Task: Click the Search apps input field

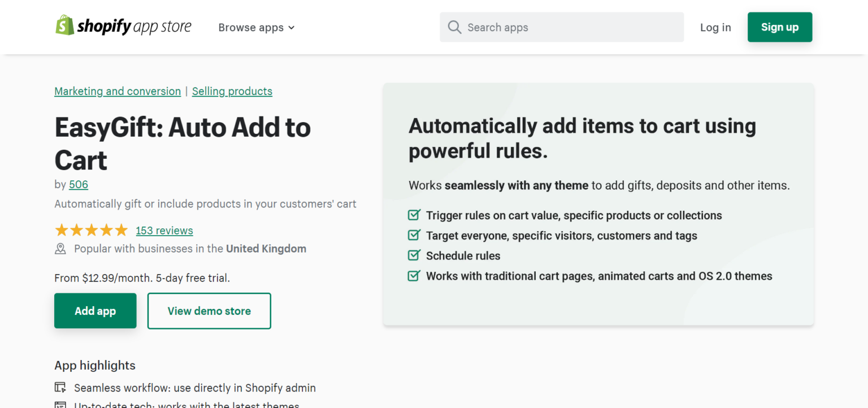Action: pyautogui.click(x=561, y=27)
